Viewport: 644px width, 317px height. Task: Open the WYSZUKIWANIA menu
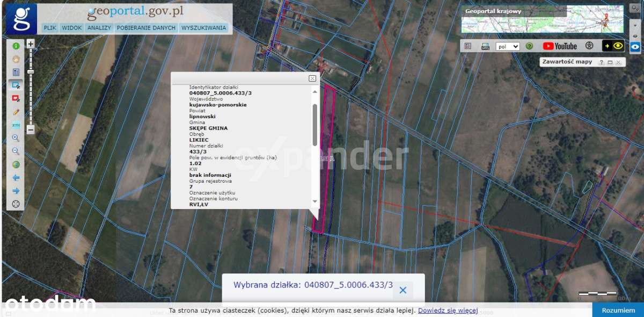click(x=204, y=28)
